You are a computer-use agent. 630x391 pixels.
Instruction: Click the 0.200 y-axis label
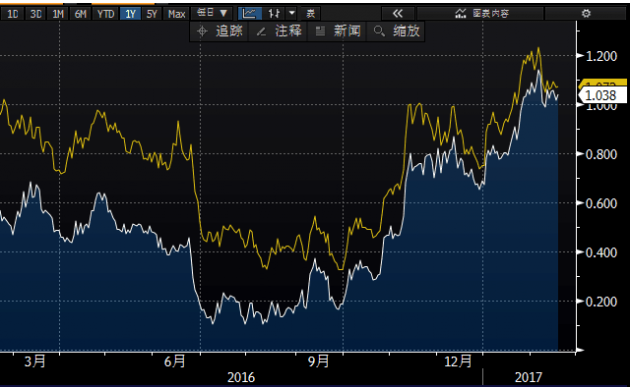pos(601,302)
